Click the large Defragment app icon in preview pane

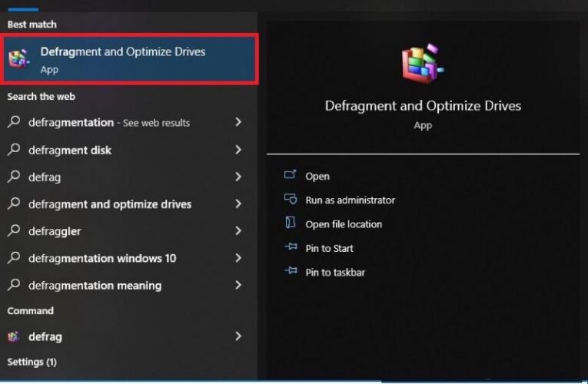[423, 64]
